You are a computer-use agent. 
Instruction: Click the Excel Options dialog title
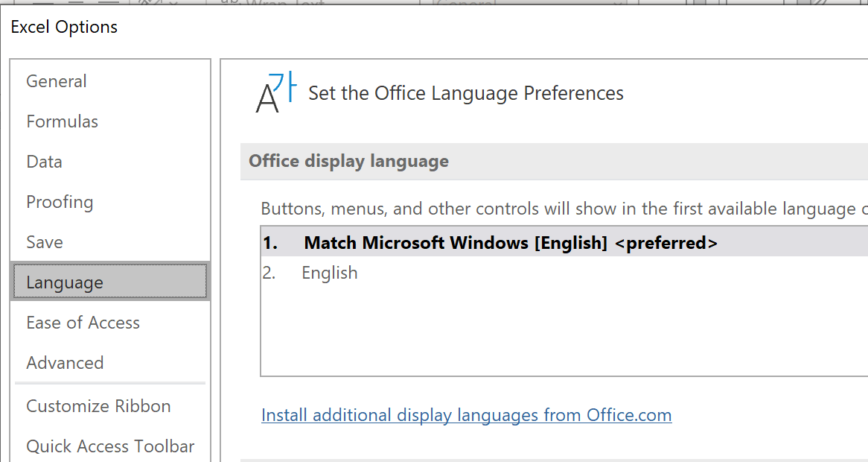(x=65, y=27)
